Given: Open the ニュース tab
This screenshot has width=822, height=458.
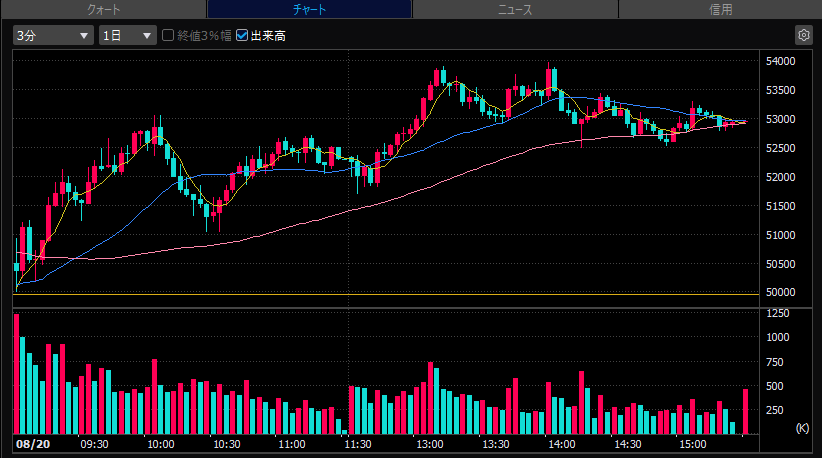Looking at the screenshot, I should coord(515,9).
